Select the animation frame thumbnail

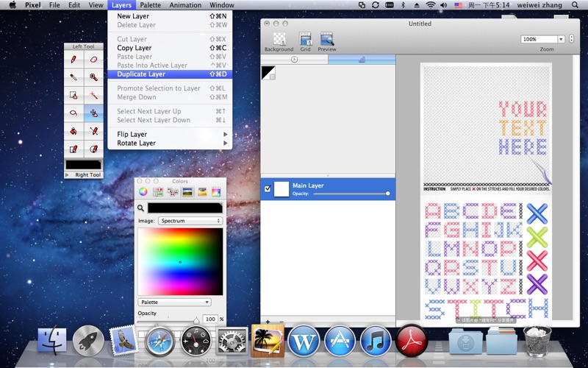(x=268, y=73)
